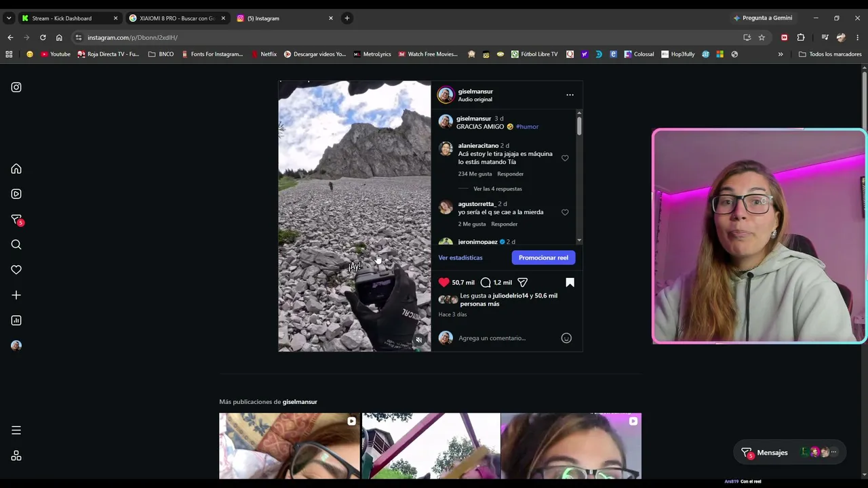Viewport: 868px width, 488px height.
Task: Create a new post with the plus icon
Action: coord(16,295)
